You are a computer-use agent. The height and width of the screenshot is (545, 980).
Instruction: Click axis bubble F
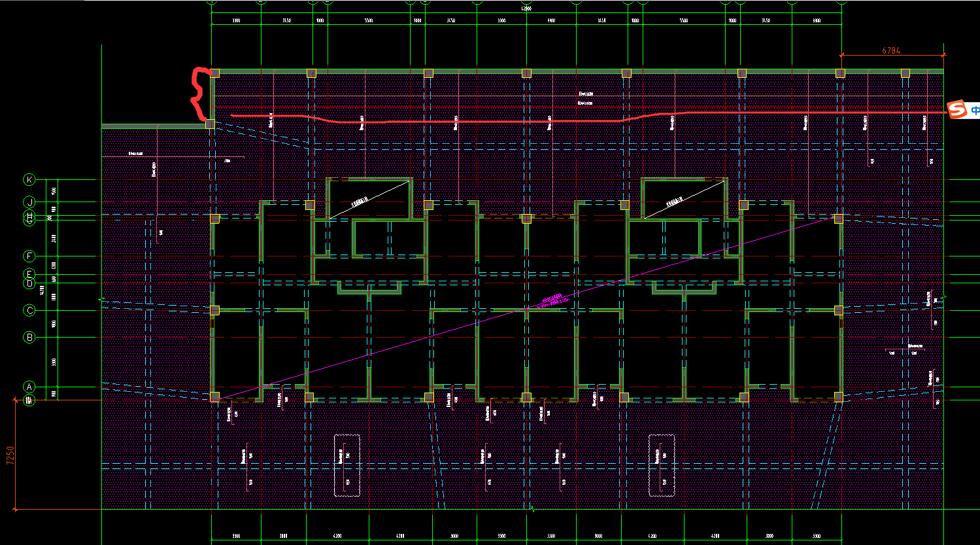[x=29, y=256]
